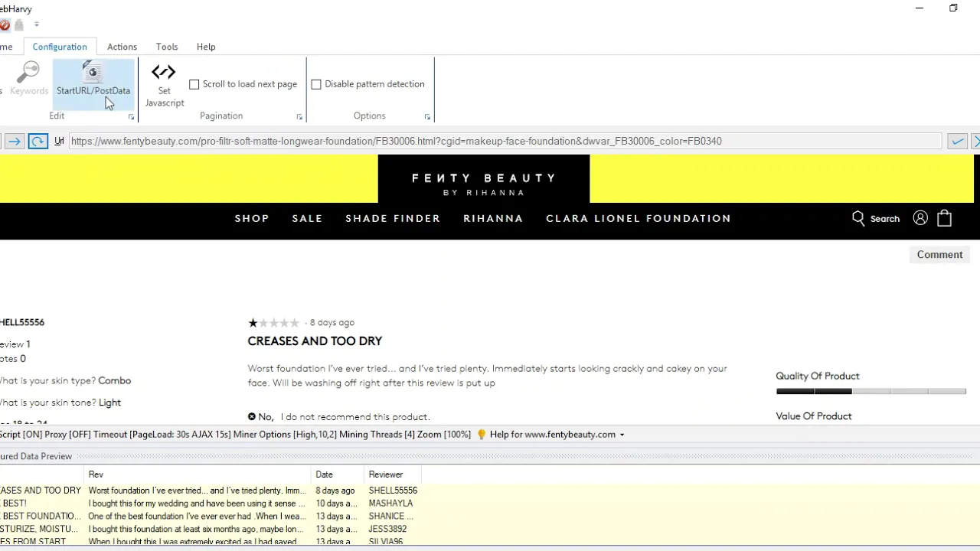Click the Search label in the site header
Viewport: 980px width, 551px height.
tap(885, 219)
